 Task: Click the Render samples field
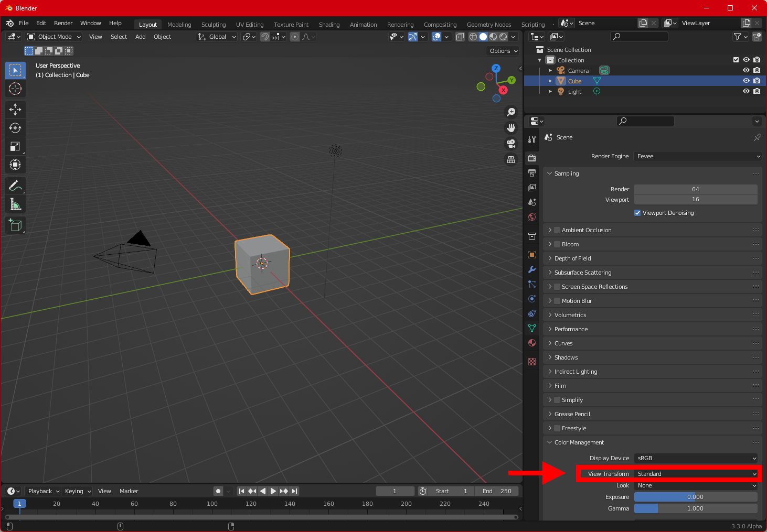click(x=696, y=189)
